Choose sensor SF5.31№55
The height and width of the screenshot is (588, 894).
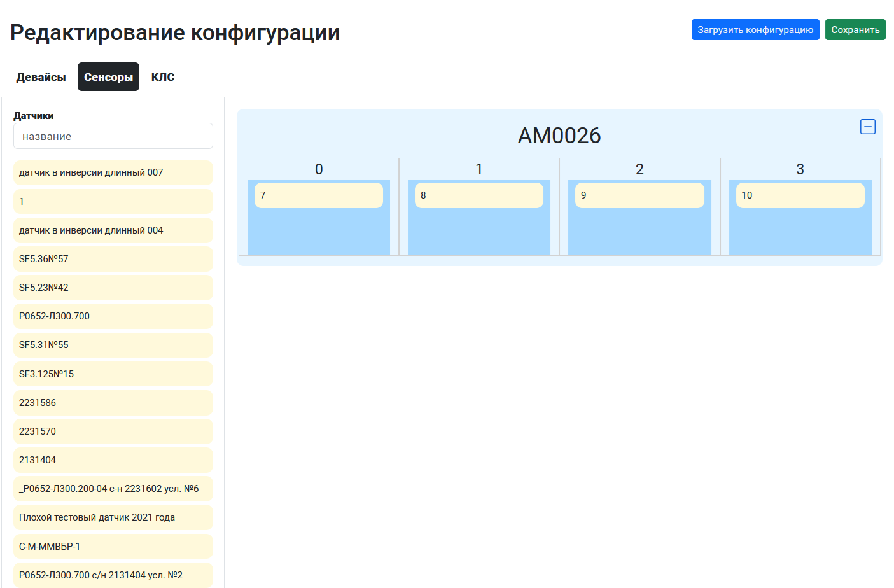tap(113, 345)
